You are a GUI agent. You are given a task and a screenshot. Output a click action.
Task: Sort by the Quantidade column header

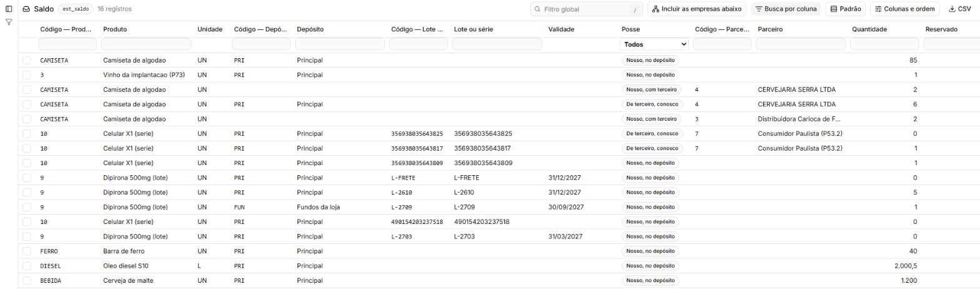pos(869,29)
